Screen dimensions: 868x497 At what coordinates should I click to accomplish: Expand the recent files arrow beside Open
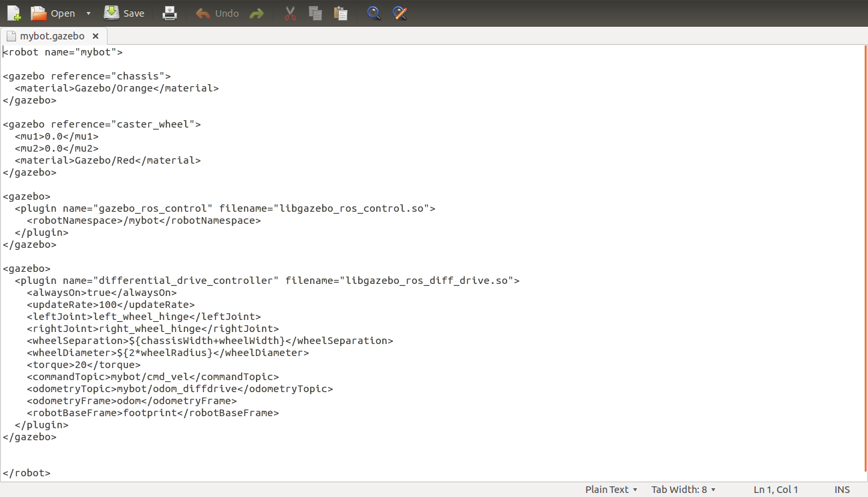[x=89, y=13]
